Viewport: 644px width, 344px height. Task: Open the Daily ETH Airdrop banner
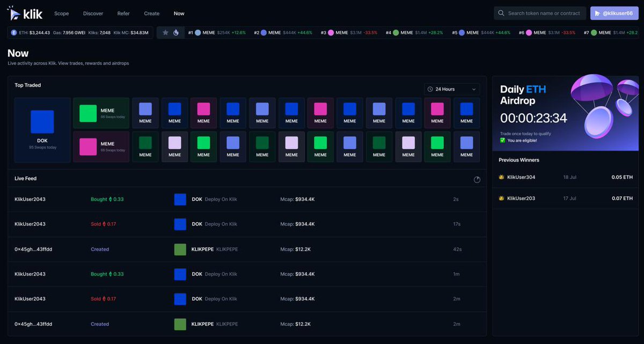[566, 113]
